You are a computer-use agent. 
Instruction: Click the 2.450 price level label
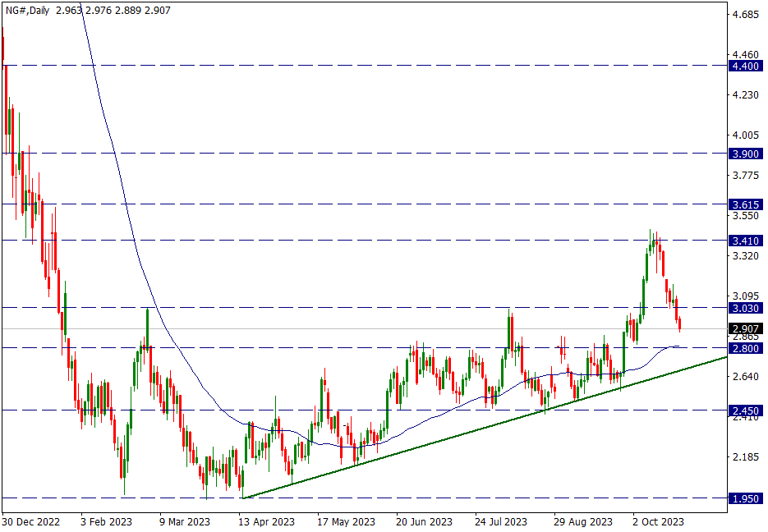[746, 410]
